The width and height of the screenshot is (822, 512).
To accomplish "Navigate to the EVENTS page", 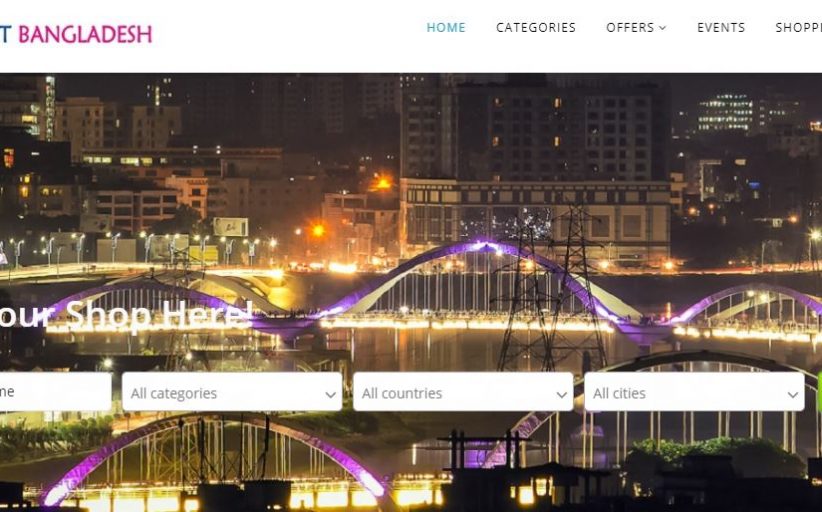I will [x=721, y=28].
